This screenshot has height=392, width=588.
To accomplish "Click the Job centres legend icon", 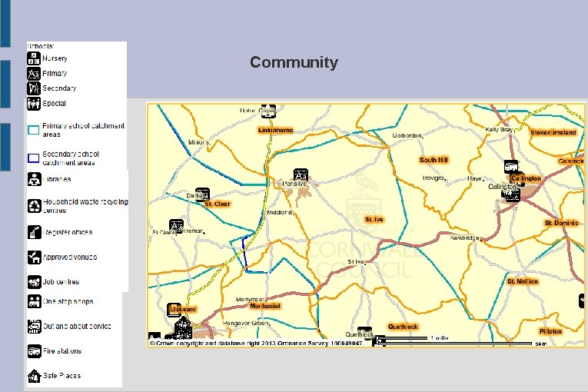I will (x=34, y=282).
